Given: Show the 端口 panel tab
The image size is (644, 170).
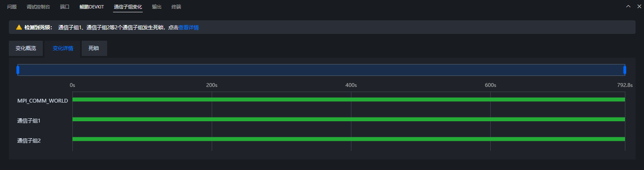Looking at the screenshot, I should pyautogui.click(x=65, y=7).
